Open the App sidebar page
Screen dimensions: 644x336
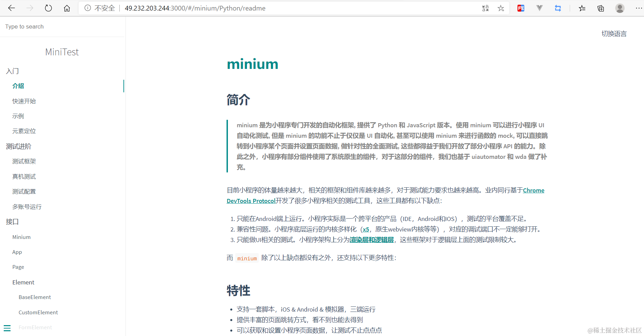point(17,252)
